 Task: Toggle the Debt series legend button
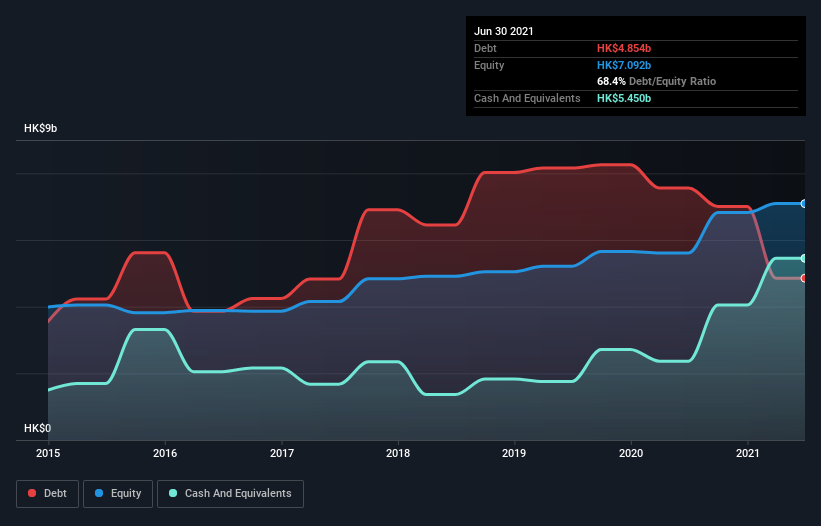click(x=48, y=494)
